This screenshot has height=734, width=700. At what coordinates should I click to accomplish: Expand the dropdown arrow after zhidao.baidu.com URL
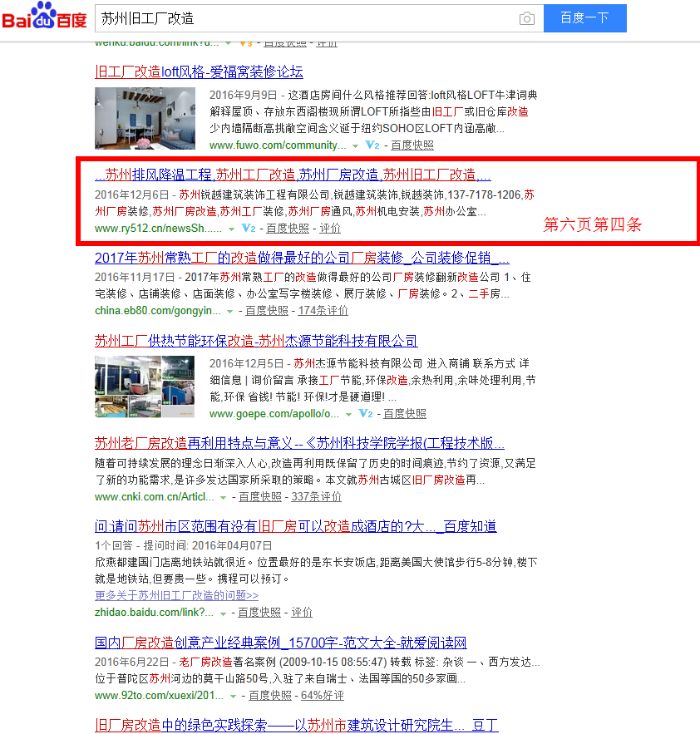coord(222,613)
